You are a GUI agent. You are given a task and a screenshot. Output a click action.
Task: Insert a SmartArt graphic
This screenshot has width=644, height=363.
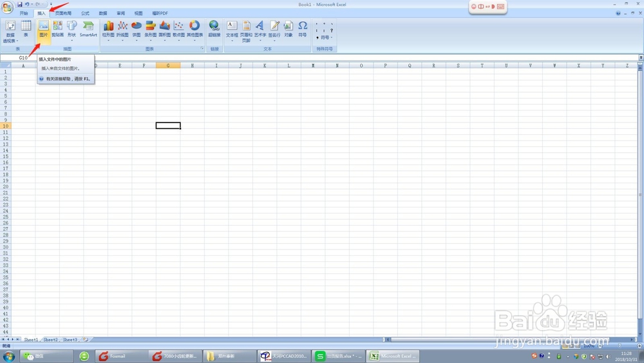pyautogui.click(x=88, y=29)
